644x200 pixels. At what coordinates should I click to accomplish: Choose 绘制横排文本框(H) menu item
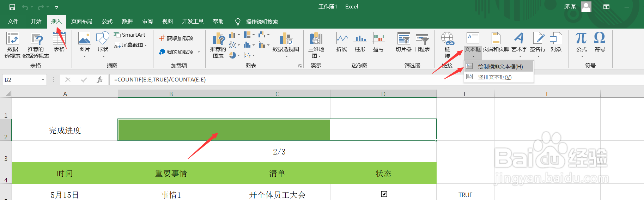499,66
